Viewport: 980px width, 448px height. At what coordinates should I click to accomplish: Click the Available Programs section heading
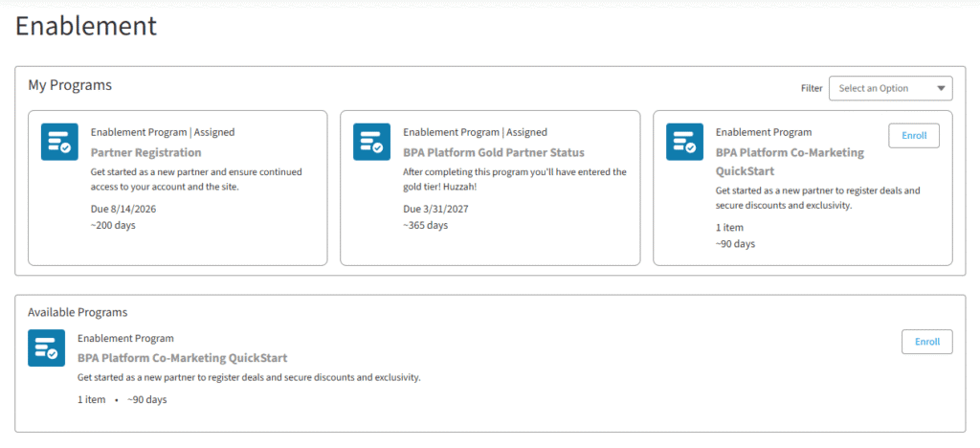[78, 312]
